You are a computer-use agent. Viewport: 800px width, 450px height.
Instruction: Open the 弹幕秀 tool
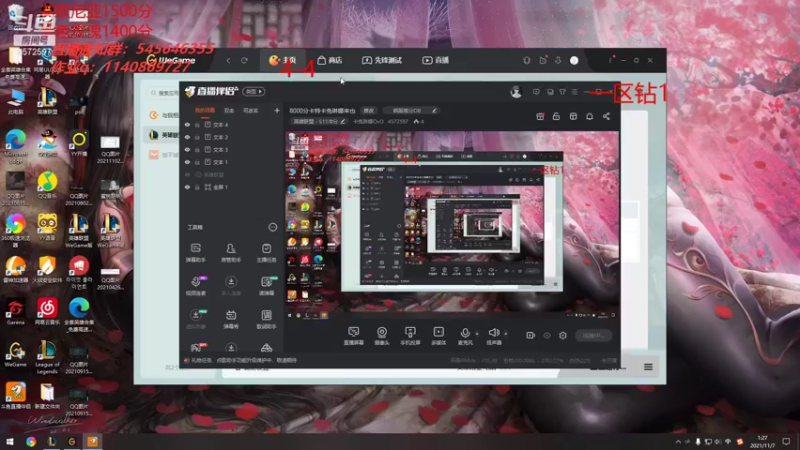pyautogui.click(x=231, y=319)
